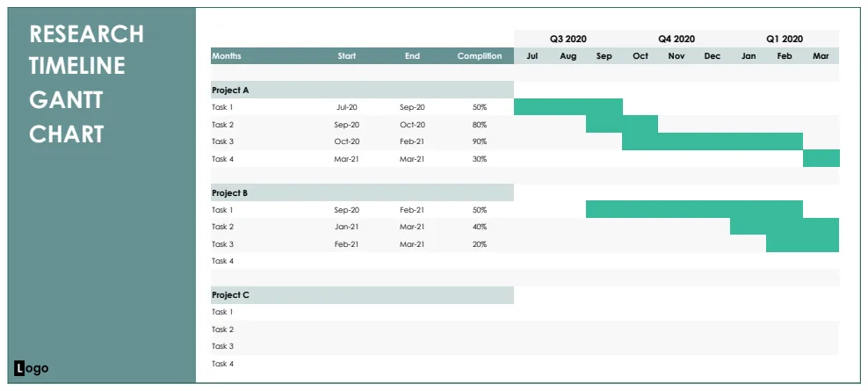Click the Start column header

[x=346, y=56]
